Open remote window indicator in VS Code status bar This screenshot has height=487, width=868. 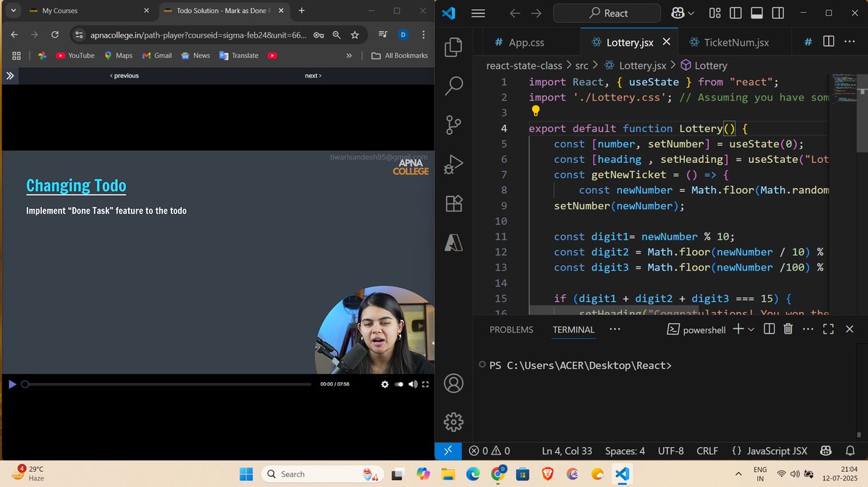(x=448, y=451)
